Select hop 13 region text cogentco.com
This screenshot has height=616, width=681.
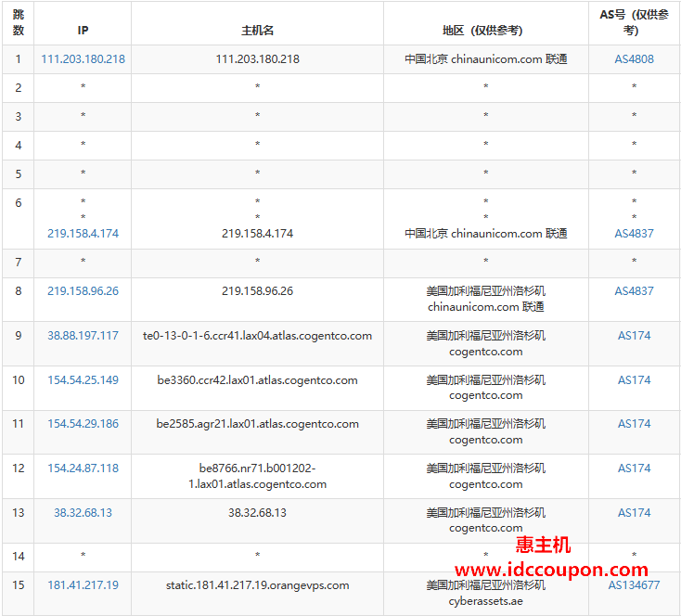486,528
